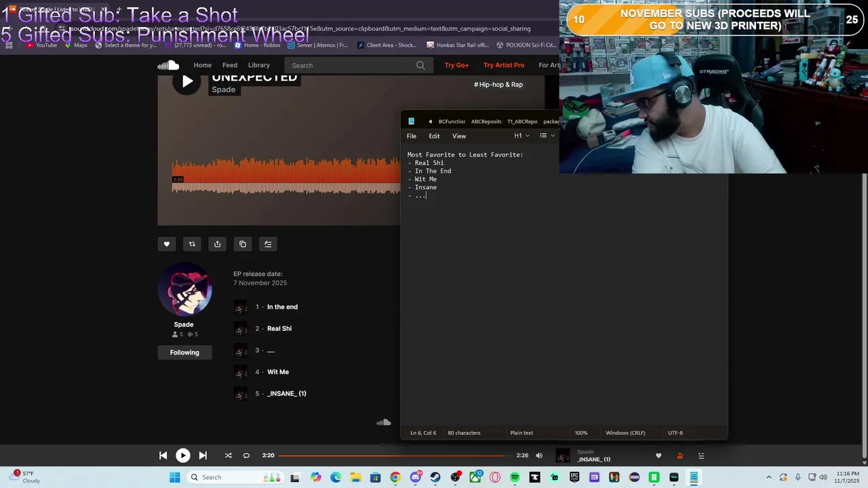The image size is (868, 488).
Task: Open View menu in Notepad
Action: click(459, 136)
